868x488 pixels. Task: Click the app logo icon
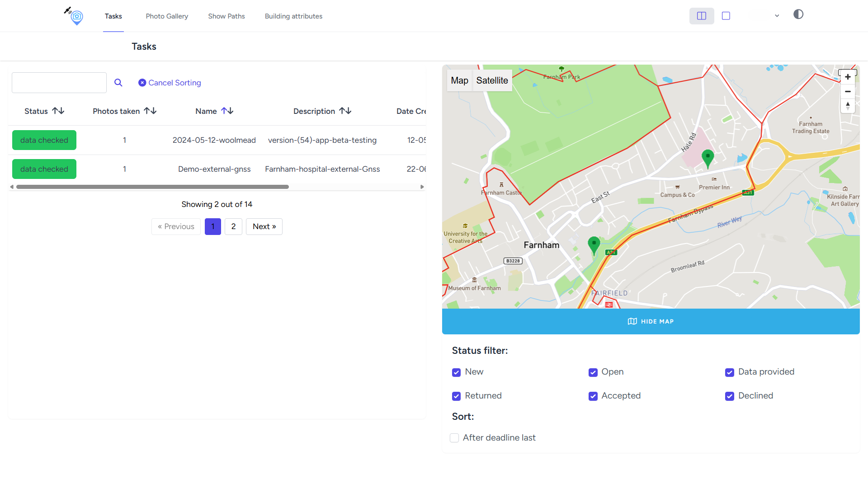coord(74,16)
